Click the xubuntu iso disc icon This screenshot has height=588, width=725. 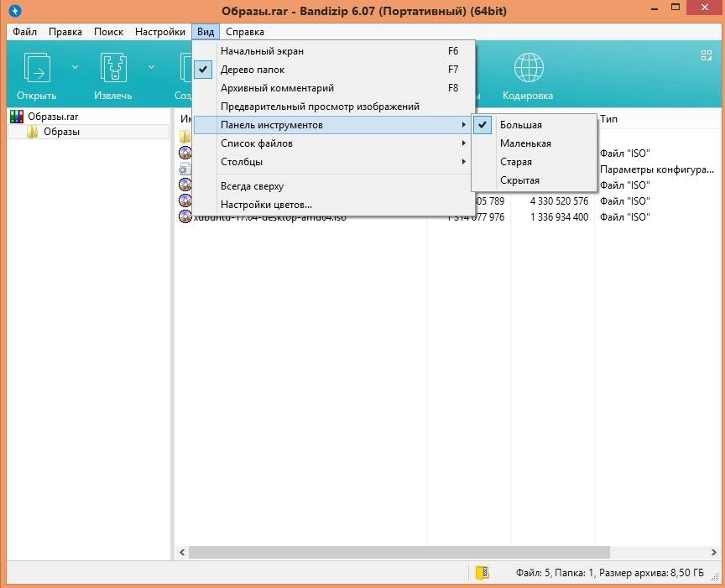[x=185, y=216]
